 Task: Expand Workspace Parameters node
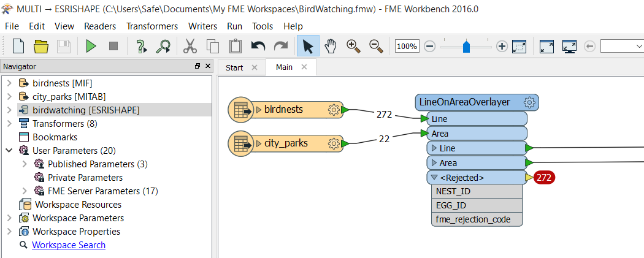[9, 218]
